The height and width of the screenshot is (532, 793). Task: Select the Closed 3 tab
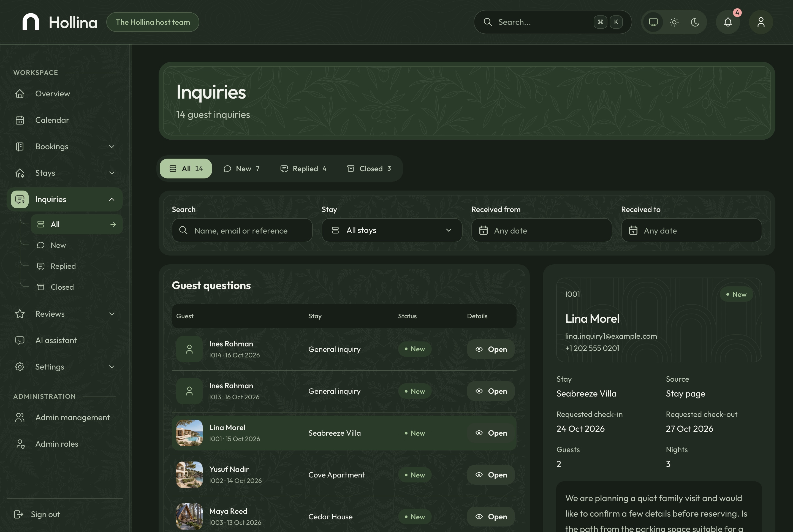[x=369, y=169]
